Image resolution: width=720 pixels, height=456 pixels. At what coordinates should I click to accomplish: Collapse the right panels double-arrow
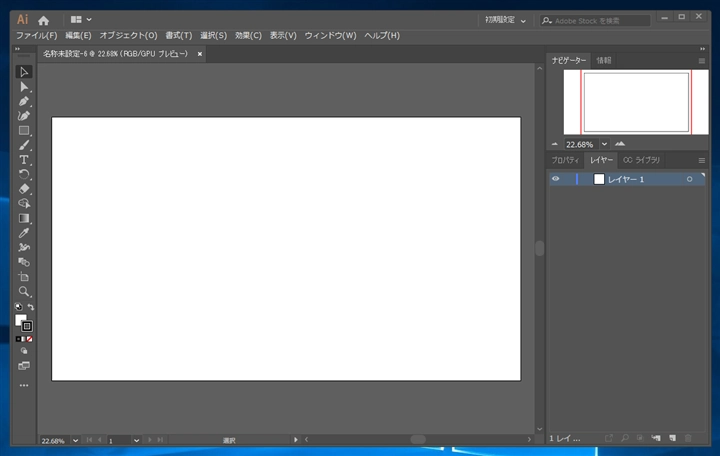click(702, 49)
